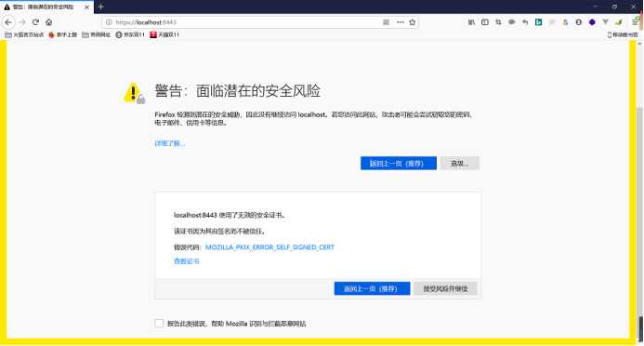Check the report errors to Mozilla checkbox
The image size is (644, 346).
coord(159,324)
